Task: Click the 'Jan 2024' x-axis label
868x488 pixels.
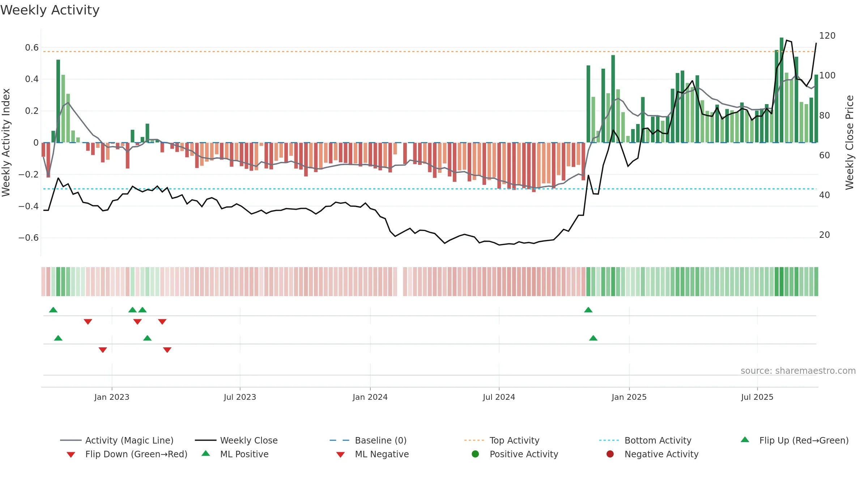Action: point(370,397)
